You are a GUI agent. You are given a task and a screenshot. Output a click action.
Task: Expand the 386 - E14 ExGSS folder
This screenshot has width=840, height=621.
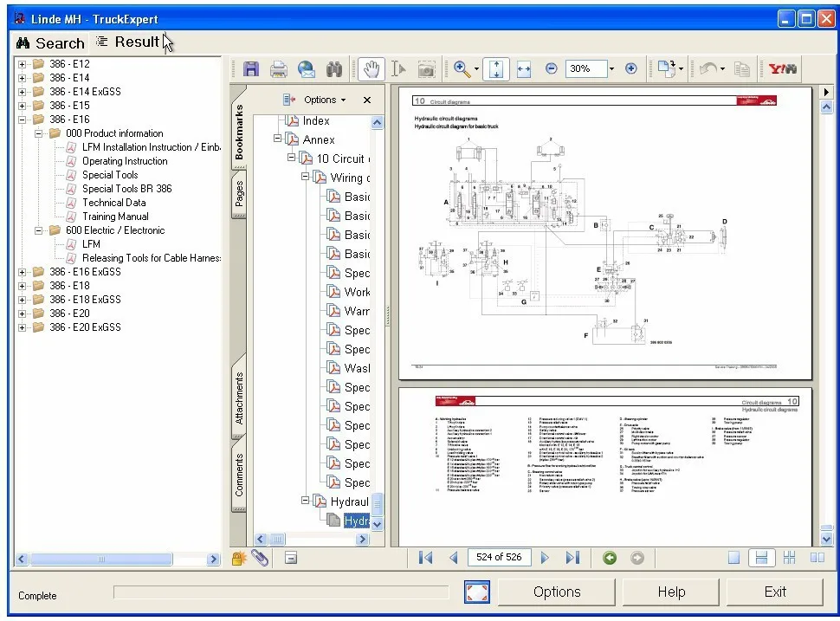(x=22, y=92)
